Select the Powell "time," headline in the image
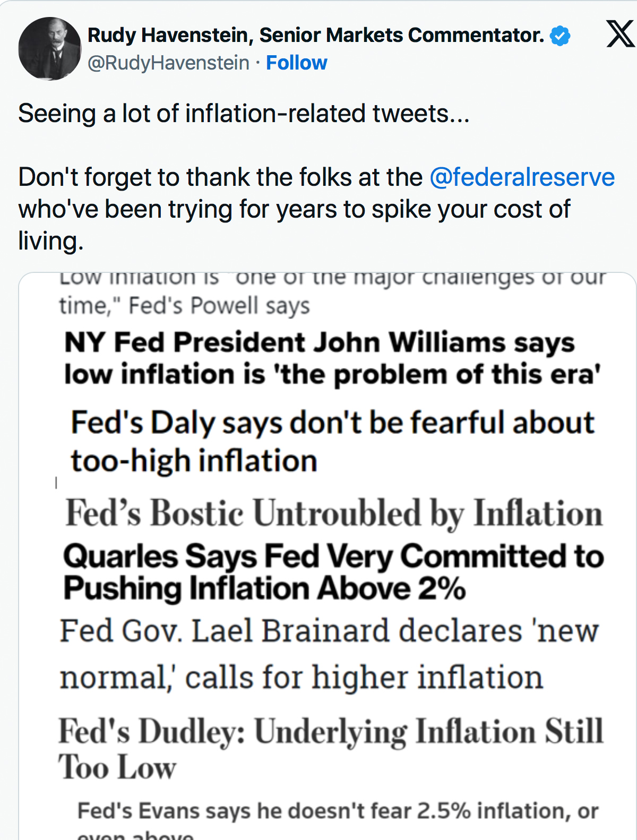The height and width of the screenshot is (840, 637). (x=184, y=306)
